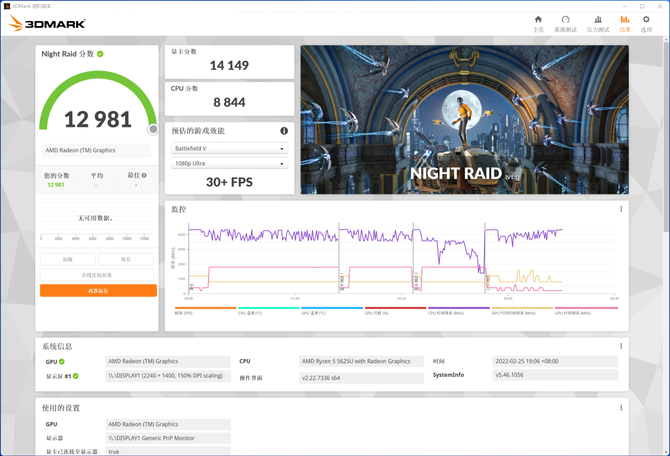This screenshot has width=670, height=456.
Task: Expand the Battlefield V game dropdown
Action: (229, 148)
